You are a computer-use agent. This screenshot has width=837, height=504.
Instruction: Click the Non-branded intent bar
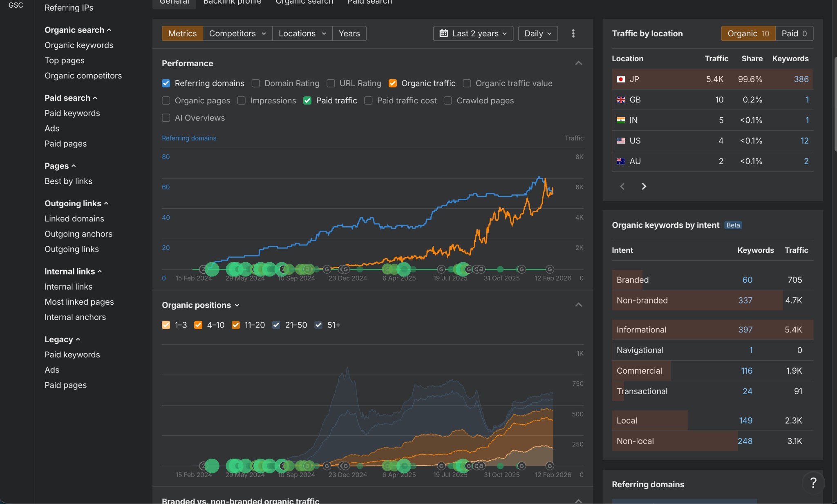click(678, 301)
